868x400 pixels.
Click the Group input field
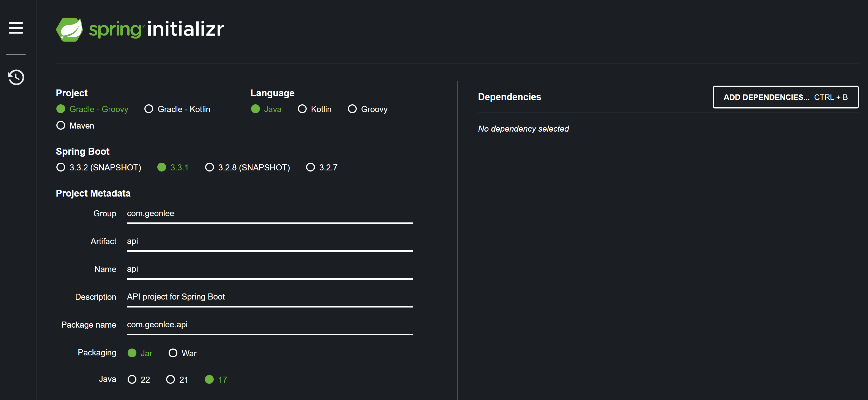270,214
